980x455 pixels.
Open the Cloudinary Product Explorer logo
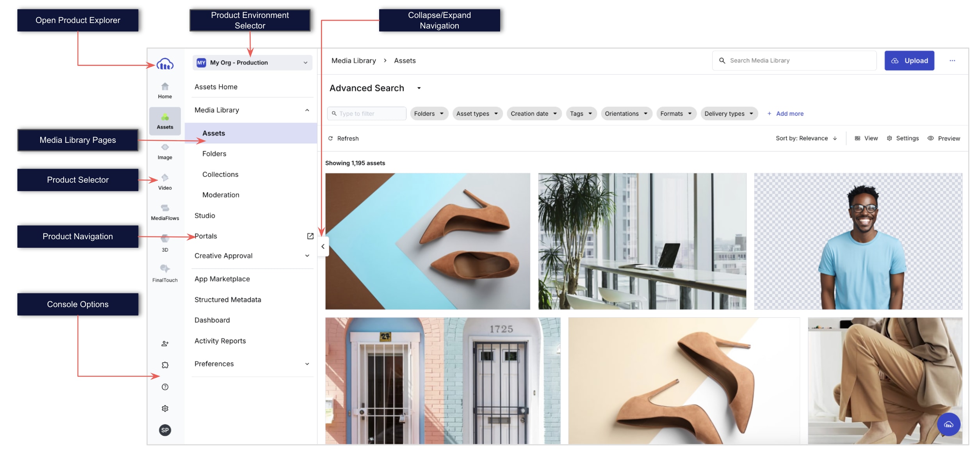click(x=165, y=64)
